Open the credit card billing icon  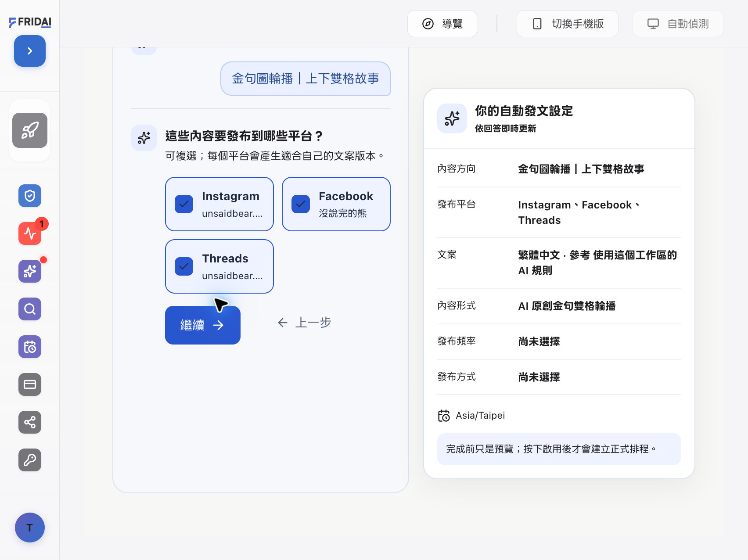point(30,384)
